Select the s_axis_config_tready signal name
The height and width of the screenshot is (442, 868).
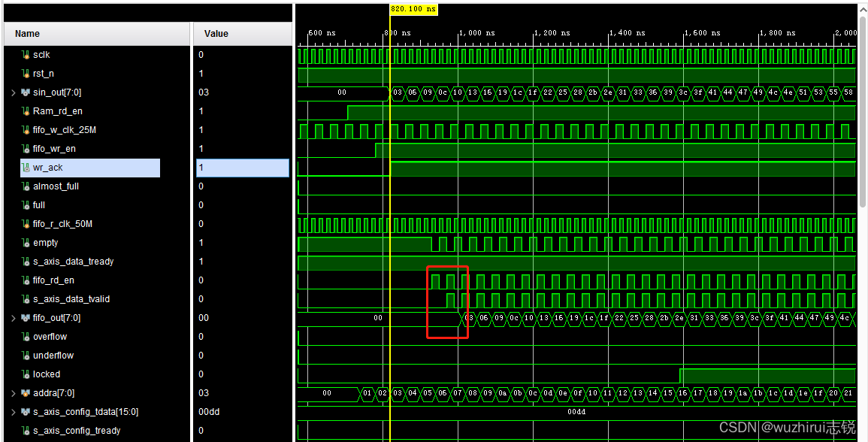pos(77,431)
